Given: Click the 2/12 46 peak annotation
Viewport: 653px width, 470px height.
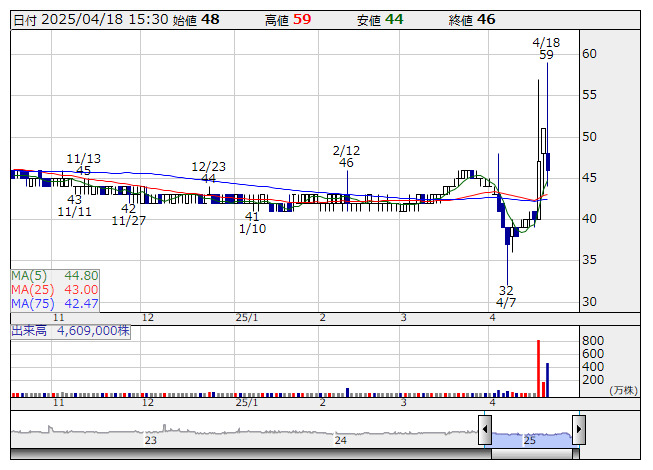Looking at the screenshot, I should pyautogui.click(x=346, y=157).
